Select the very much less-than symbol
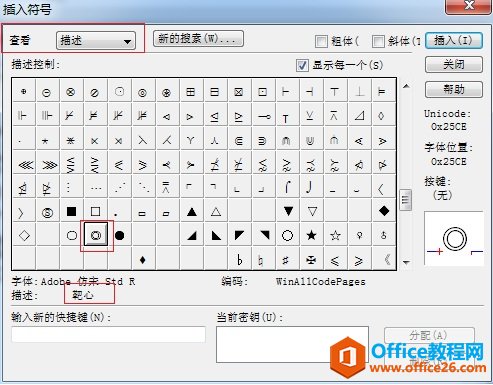The image size is (493, 385). click(25, 165)
